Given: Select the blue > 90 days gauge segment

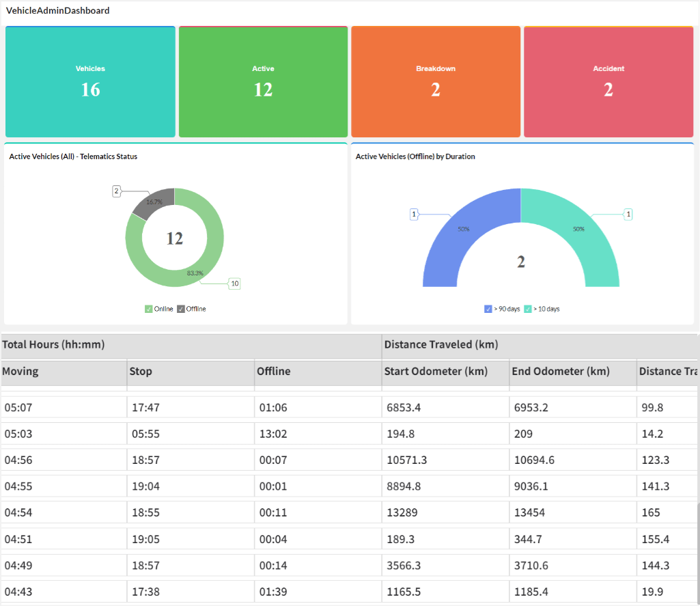Looking at the screenshot, I should [464, 230].
